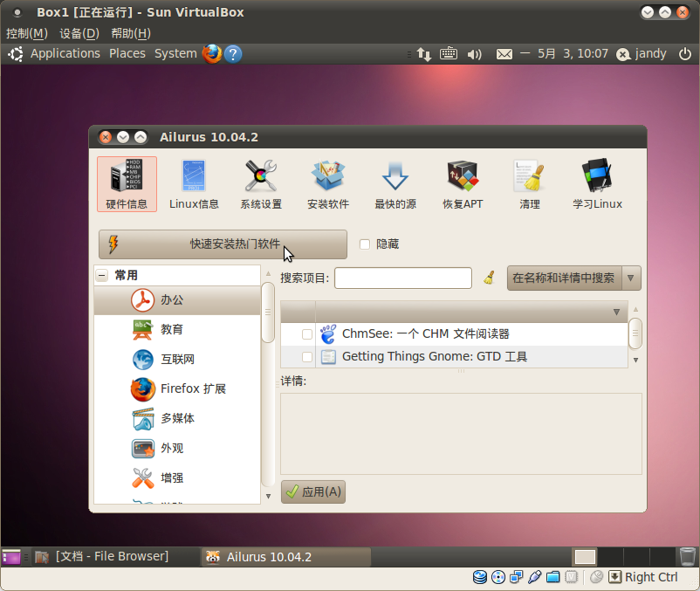Open the mail envelope indicator
This screenshot has height=591, width=700.
coord(504,54)
